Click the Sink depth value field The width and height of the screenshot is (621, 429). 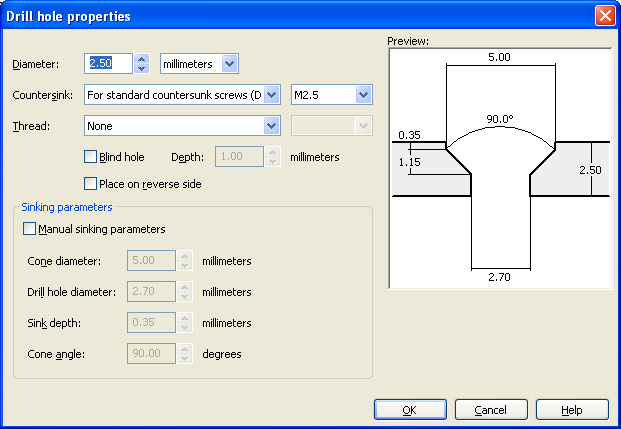pyautogui.click(x=151, y=322)
